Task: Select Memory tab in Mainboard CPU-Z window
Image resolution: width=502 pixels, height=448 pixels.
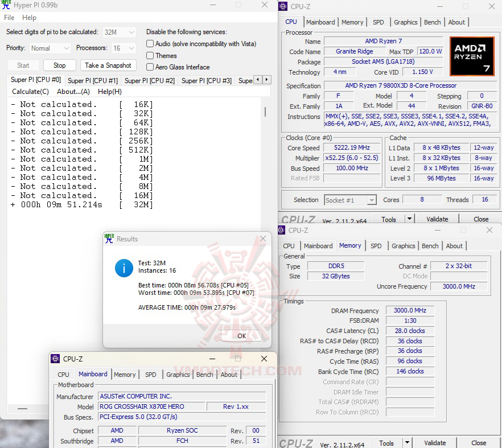Action: coord(125,375)
